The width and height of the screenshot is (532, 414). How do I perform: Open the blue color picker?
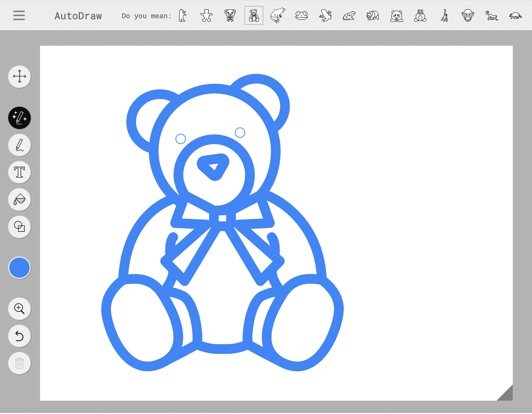[x=20, y=268]
